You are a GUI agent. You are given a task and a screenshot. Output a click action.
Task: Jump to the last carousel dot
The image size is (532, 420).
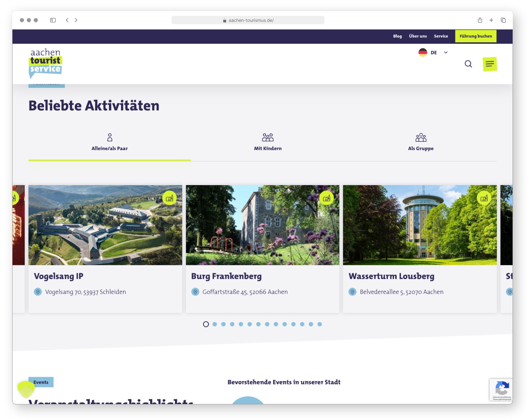coord(320,324)
